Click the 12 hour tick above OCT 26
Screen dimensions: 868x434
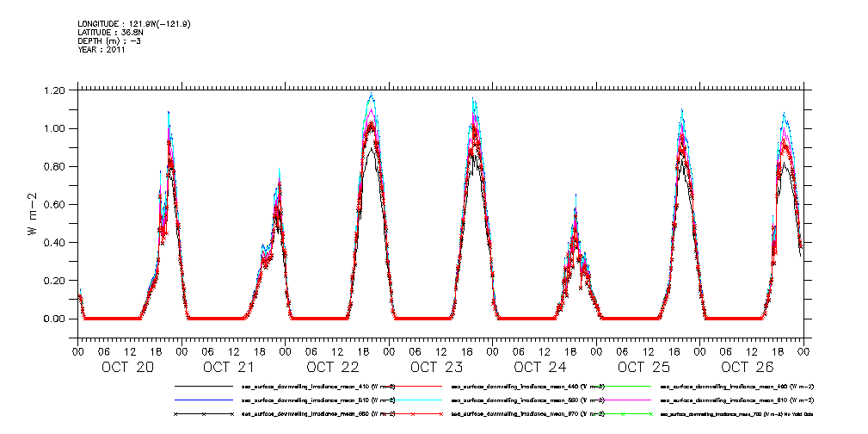[x=753, y=352]
